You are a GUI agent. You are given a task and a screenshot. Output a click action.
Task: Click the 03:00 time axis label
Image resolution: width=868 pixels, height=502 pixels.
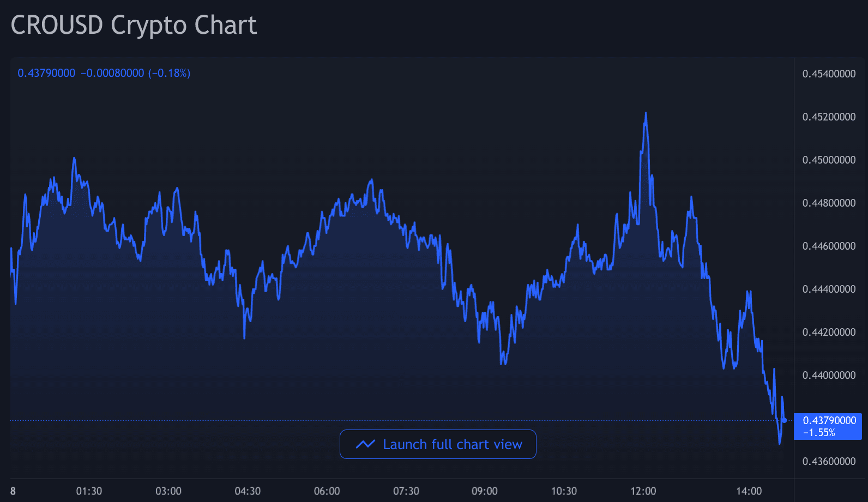[168, 491]
